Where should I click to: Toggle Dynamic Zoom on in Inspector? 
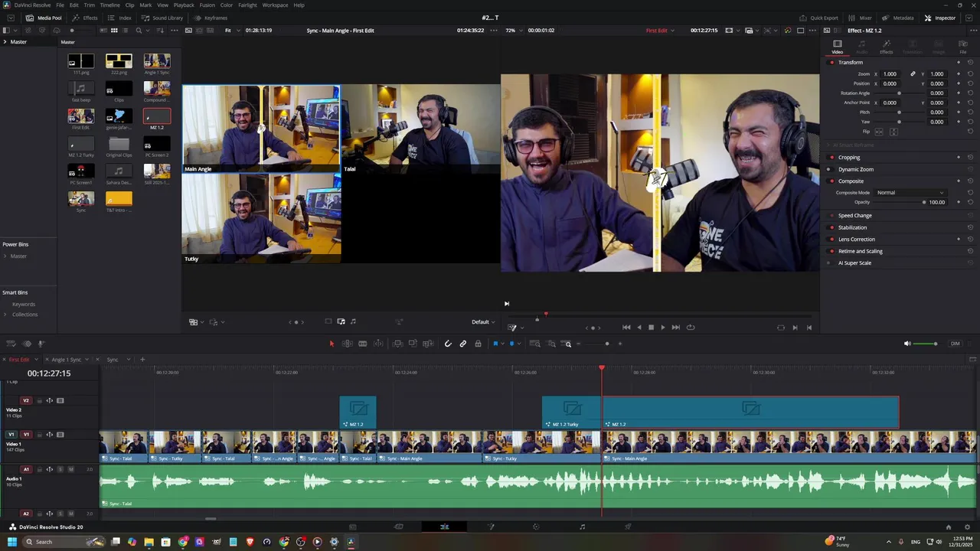[828, 169]
